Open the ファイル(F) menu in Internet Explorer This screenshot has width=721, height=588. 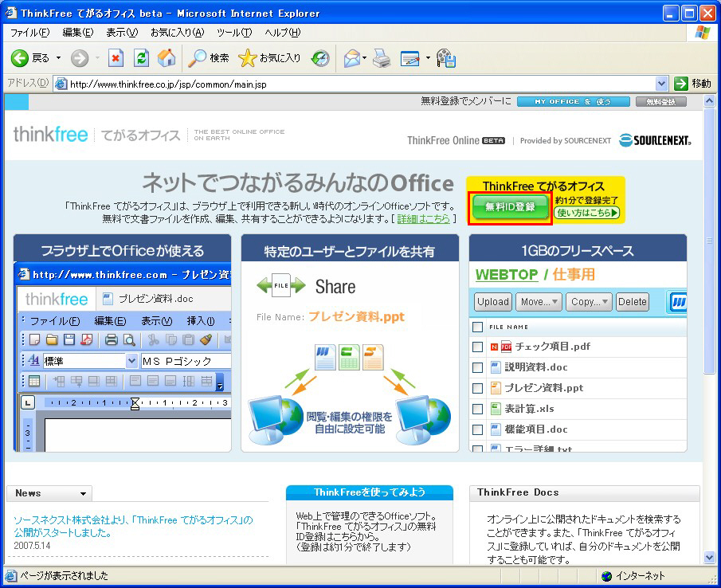(30, 32)
